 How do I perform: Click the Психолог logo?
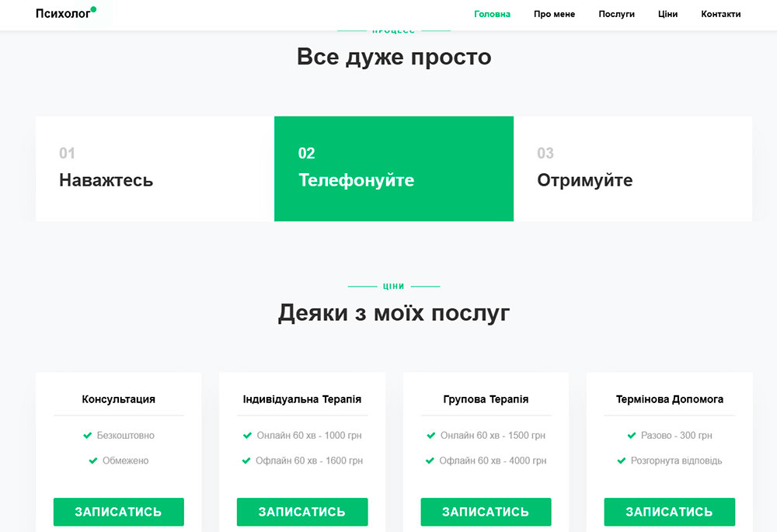[64, 14]
